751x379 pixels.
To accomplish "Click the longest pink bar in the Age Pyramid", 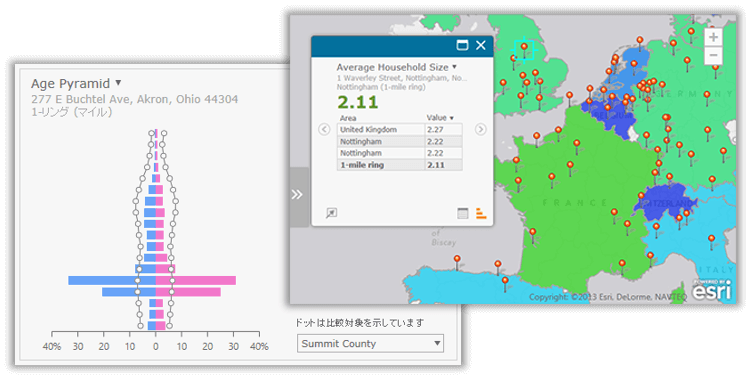I will tap(196, 280).
